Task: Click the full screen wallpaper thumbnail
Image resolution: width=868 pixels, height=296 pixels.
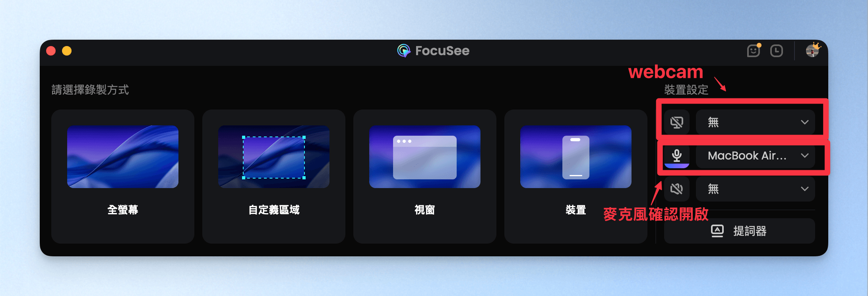Action: [123, 157]
